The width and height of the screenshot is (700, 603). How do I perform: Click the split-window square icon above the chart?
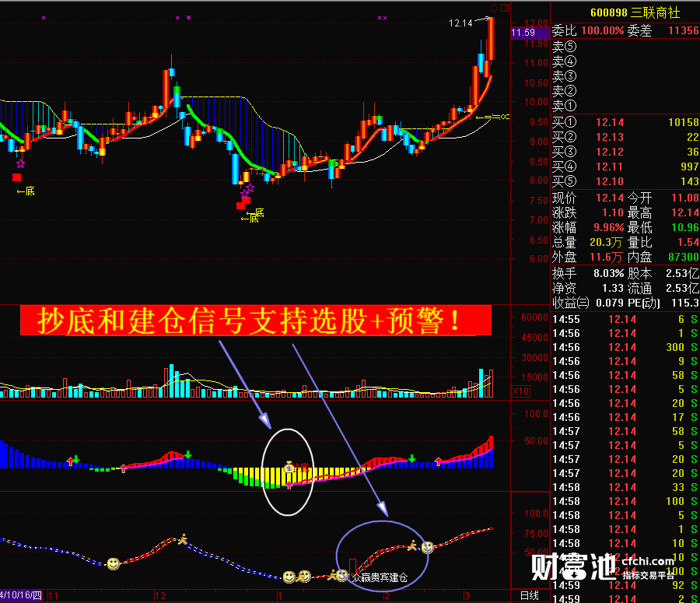[505, 8]
